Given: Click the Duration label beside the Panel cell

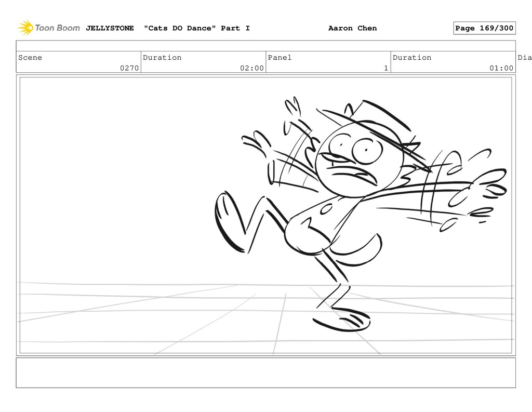Looking at the screenshot, I should [x=412, y=57].
